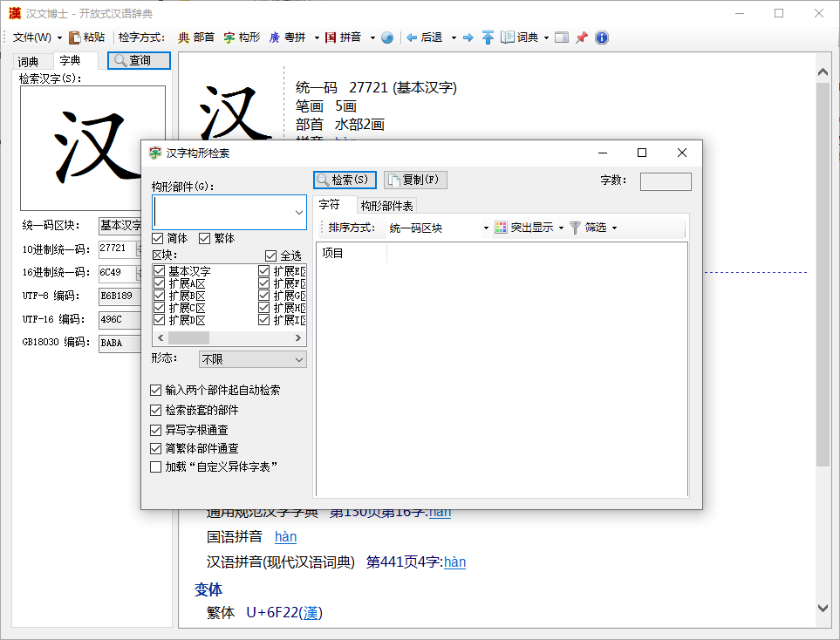Enable 加载"自定义异体字表" checkbox
840x640 pixels.
pyautogui.click(x=156, y=467)
